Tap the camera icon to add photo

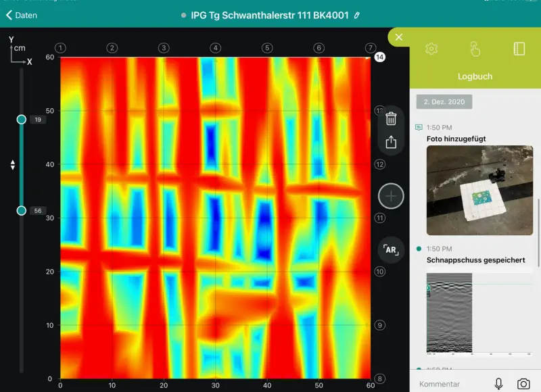tap(523, 383)
